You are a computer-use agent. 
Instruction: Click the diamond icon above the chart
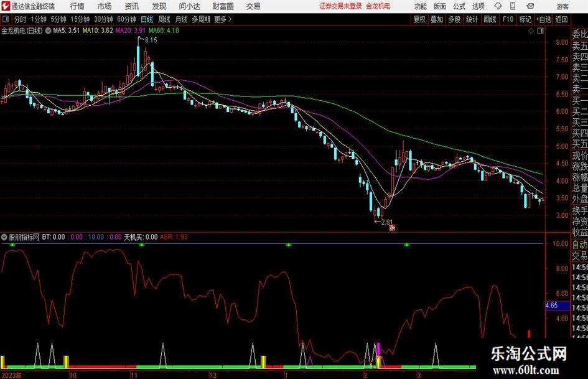531,31
